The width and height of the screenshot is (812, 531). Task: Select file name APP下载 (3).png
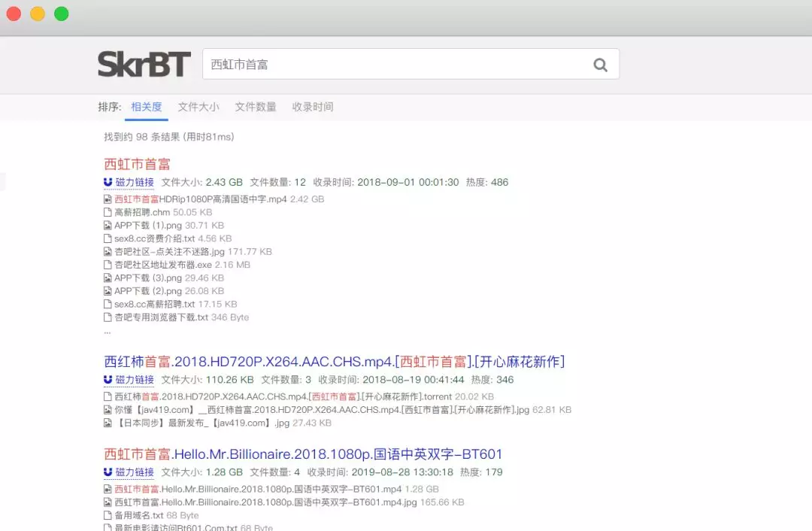[x=148, y=278]
